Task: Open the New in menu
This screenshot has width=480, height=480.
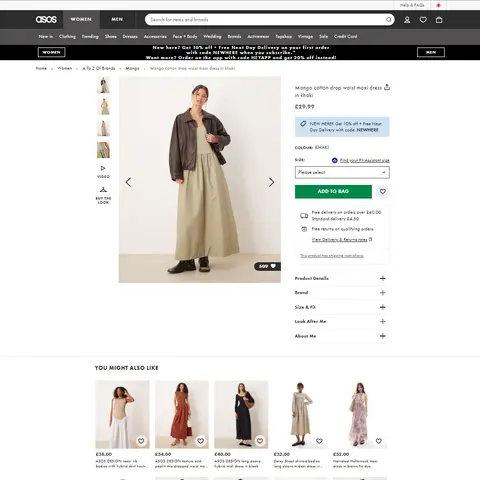Action: click(x=46, y=36)
